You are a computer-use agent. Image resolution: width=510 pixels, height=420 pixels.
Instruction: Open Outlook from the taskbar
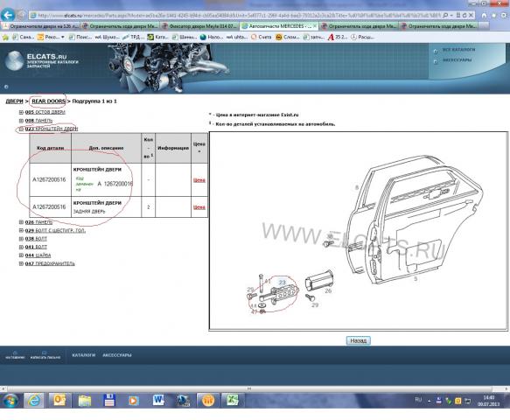(59, 400)
